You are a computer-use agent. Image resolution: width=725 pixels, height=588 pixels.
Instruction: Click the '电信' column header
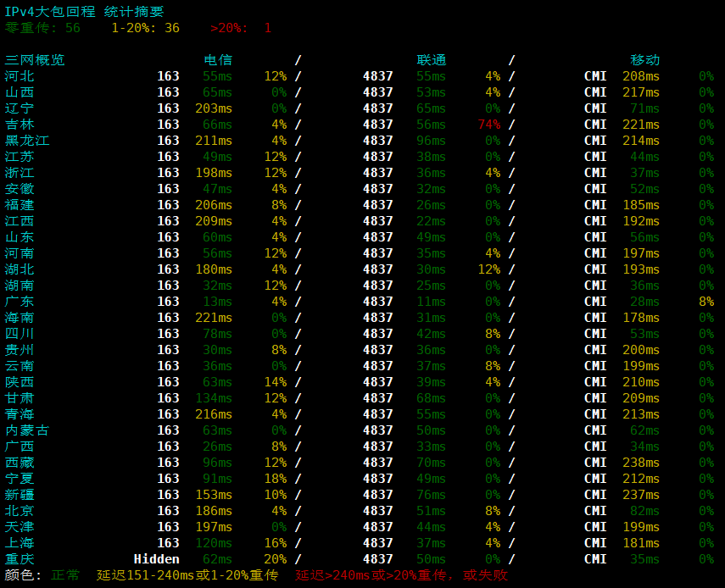pyautogui.click(x=218, y=60)
